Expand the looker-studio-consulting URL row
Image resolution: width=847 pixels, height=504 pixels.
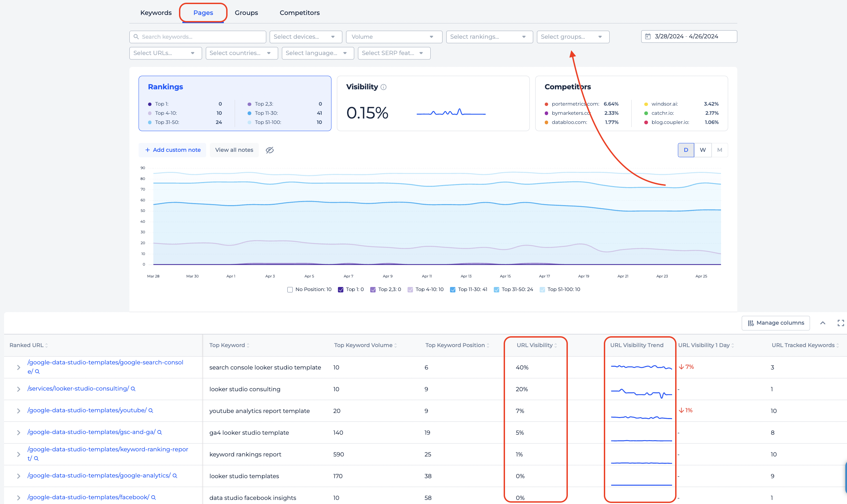[x=19, y=389]
